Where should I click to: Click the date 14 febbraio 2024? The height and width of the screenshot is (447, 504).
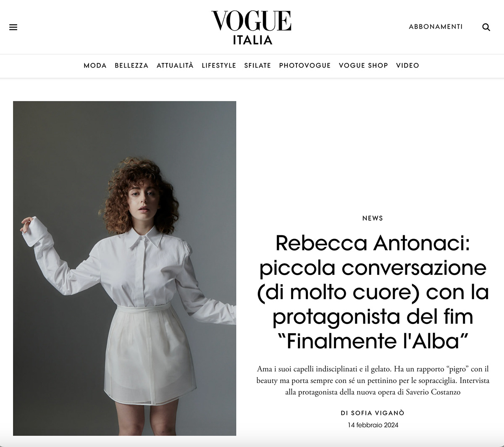[373, 425]
